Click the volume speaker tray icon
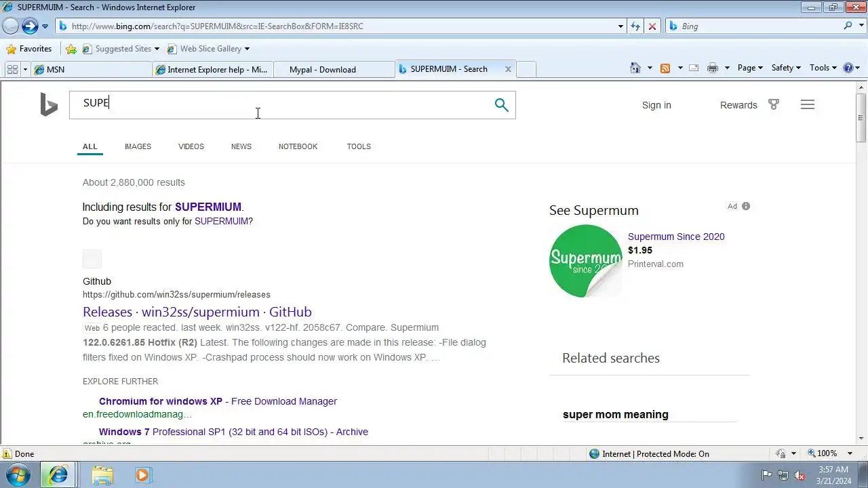 [800, 475]
